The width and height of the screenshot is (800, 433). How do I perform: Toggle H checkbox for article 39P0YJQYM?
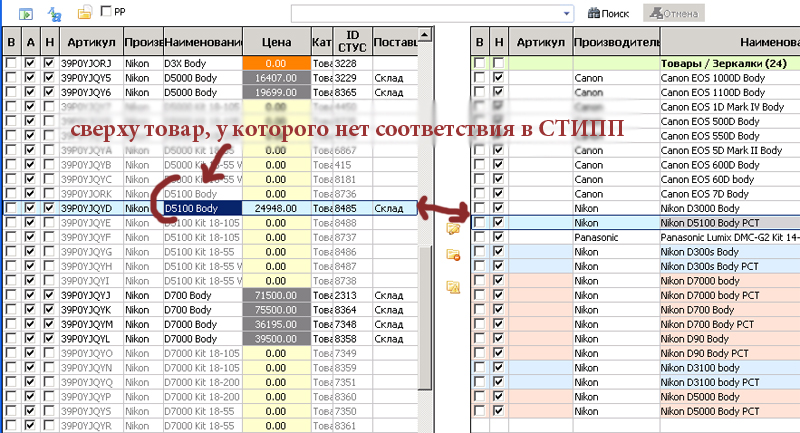pyautogui.click(x=49, y=324)
